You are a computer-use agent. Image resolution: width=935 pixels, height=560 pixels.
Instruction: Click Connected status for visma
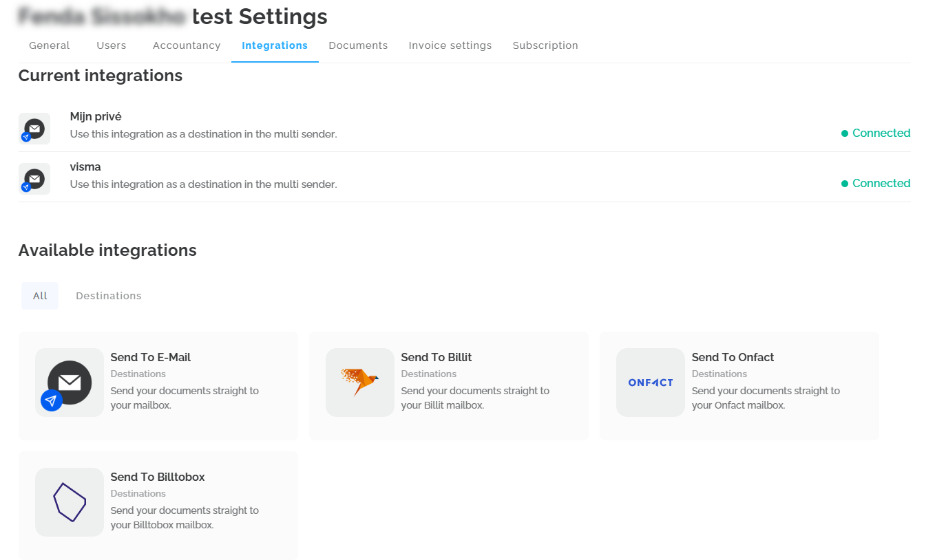tap(876, 184)
